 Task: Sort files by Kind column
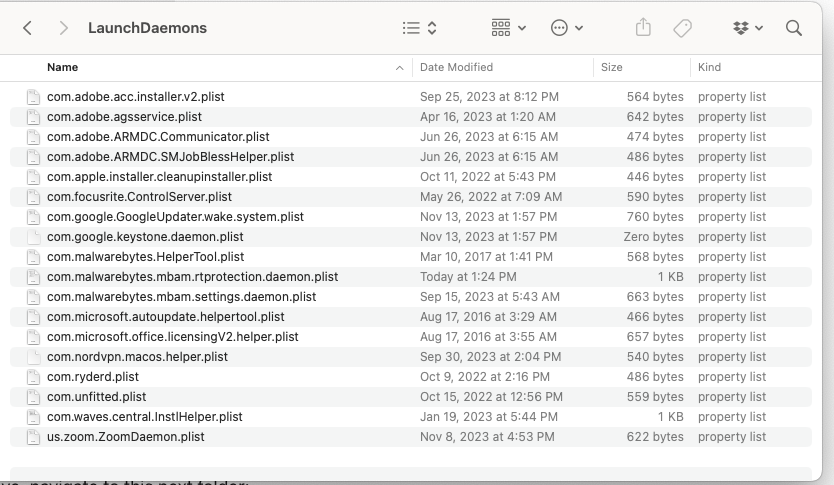click(x=709, y=67)
